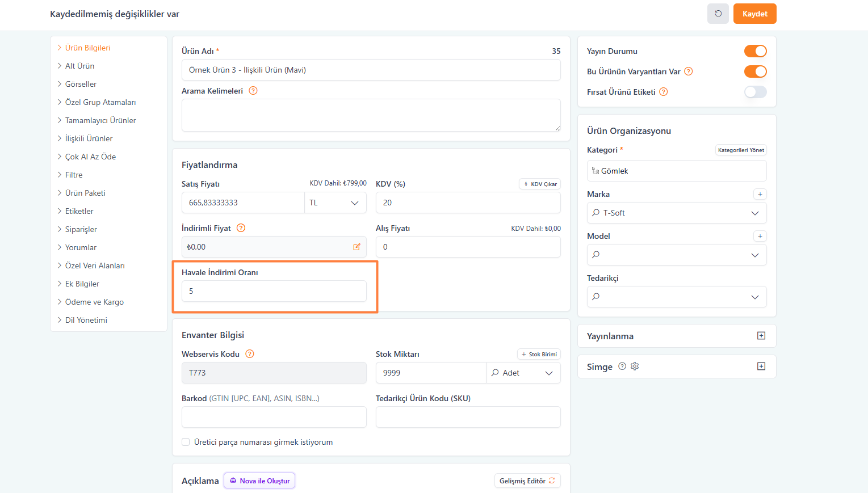Open the TL currency dropdown
The height and width of the screenshot is (493, 868).
336,203
